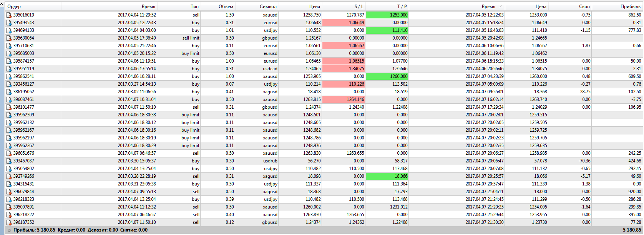
Task: Click the order icon beside 393456127
Action: tap(8, 84)
